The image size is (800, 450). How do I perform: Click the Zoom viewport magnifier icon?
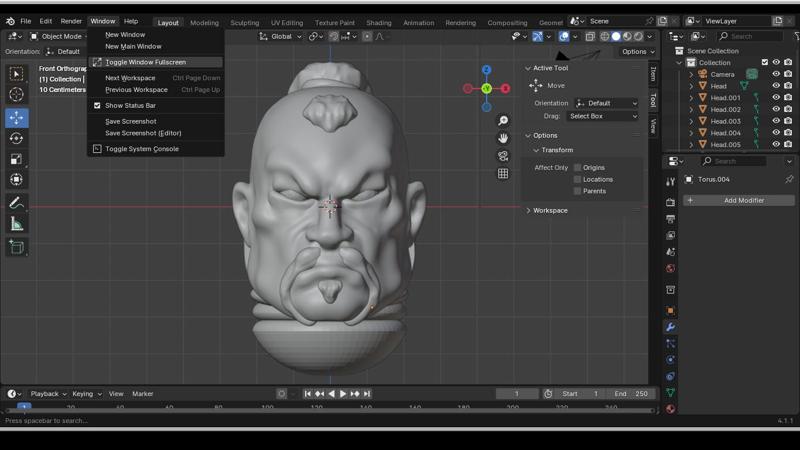click(503, 121)
